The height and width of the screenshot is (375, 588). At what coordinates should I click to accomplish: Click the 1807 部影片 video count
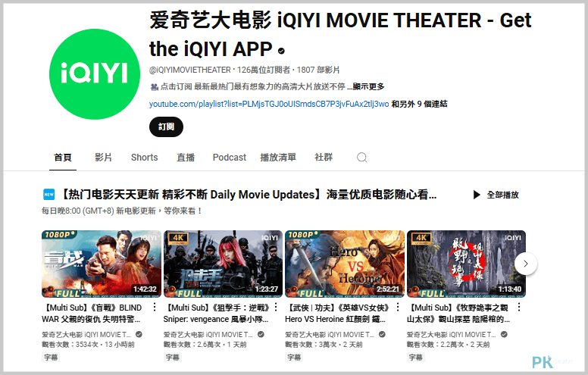[318, 70]
